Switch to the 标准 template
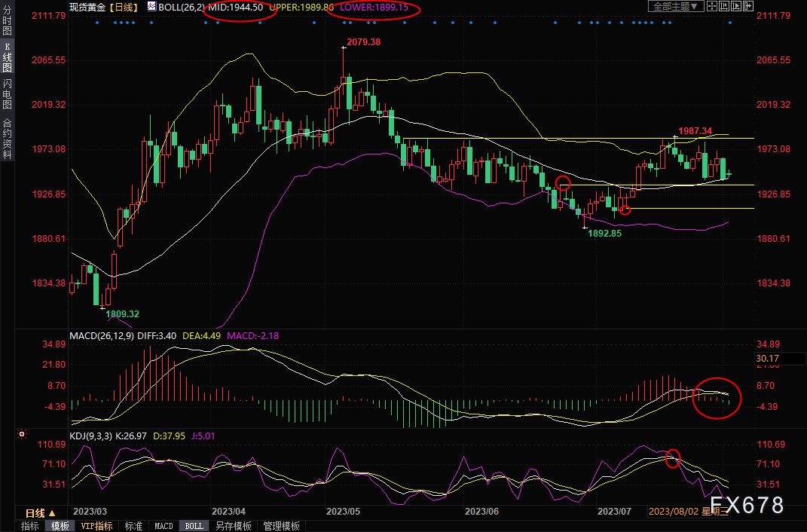The width and height of the screenshot is (807, 532). pos(133,526)
